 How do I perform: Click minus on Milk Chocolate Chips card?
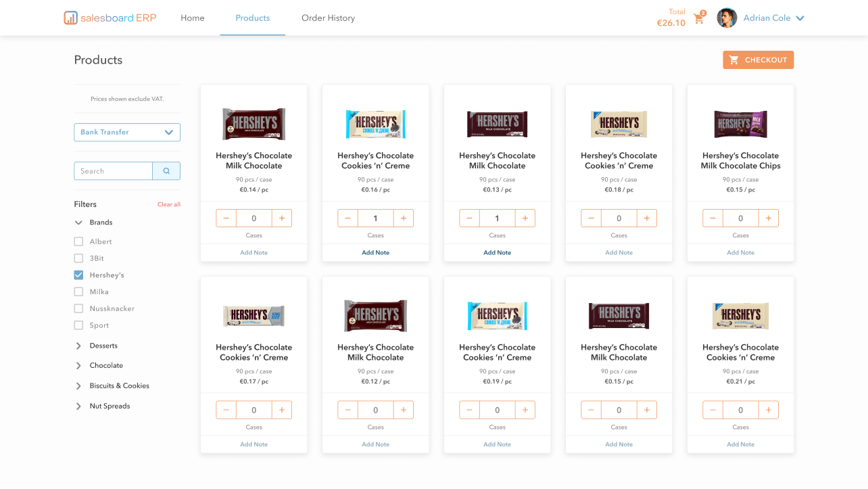[x=713, y=218]
